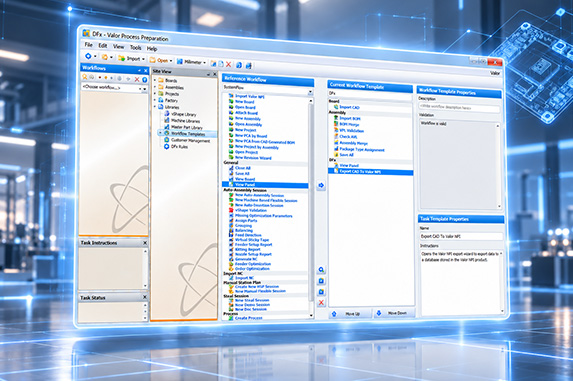Open the Help menu

pyautogui.click(x=152, y=49)
